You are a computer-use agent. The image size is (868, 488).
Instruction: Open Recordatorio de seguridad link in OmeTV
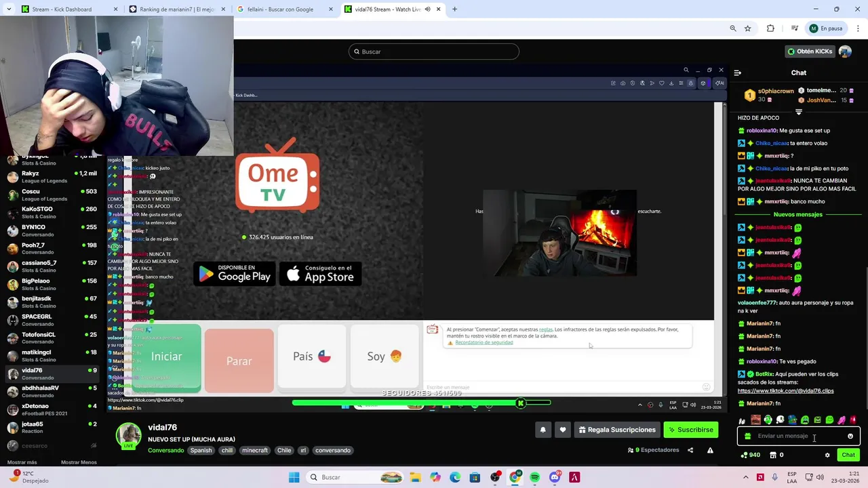click(484, 342)
